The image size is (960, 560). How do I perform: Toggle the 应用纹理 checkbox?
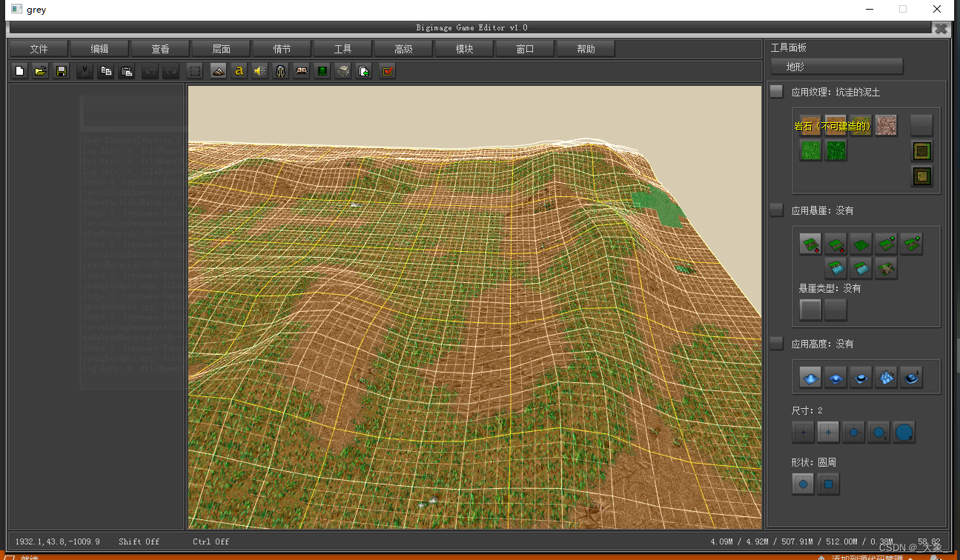coord(776,92)
